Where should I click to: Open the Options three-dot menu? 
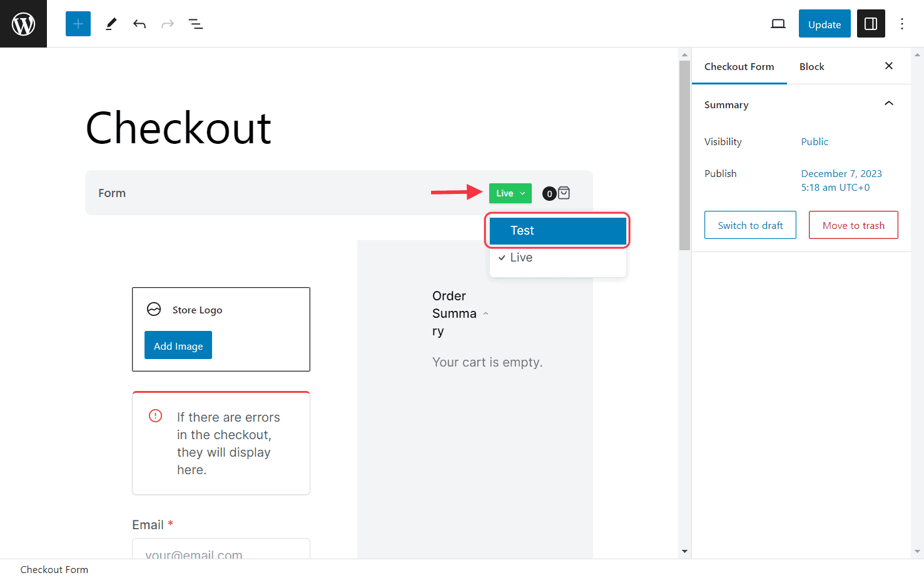[901, 23]
